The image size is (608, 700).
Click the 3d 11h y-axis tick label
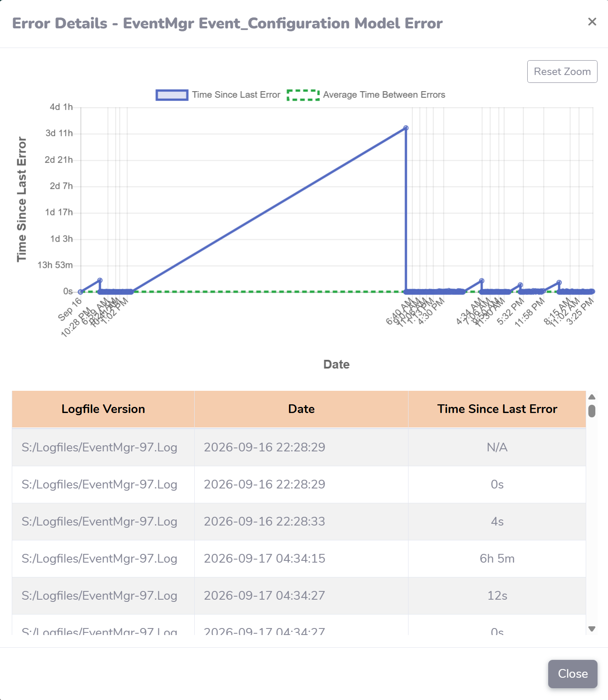59,133
